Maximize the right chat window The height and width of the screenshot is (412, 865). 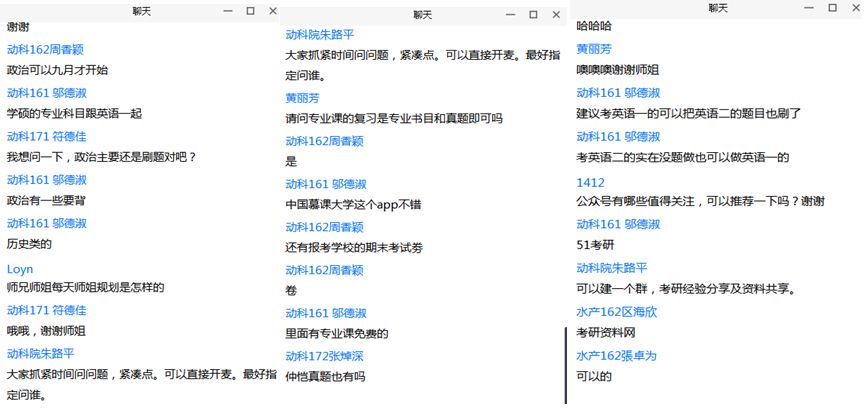830,8
